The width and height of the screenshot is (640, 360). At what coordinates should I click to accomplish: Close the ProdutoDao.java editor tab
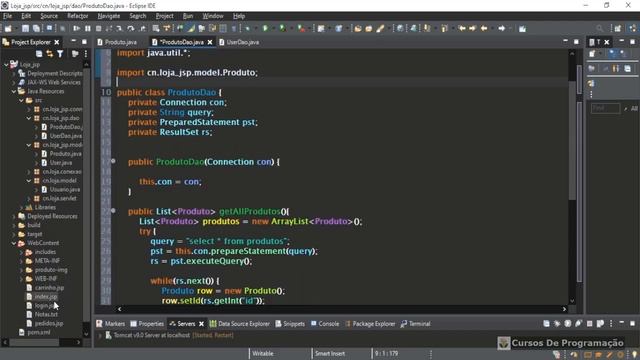(210, 42)
